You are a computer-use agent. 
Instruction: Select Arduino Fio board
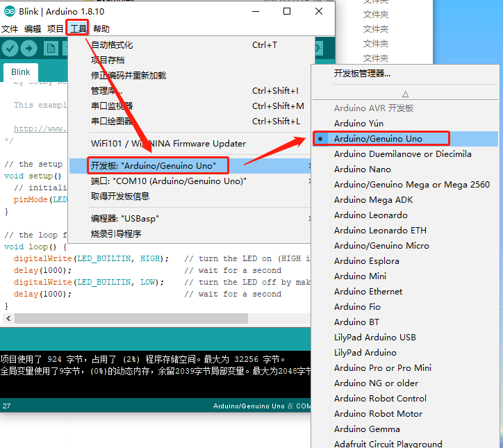[406, 307]
